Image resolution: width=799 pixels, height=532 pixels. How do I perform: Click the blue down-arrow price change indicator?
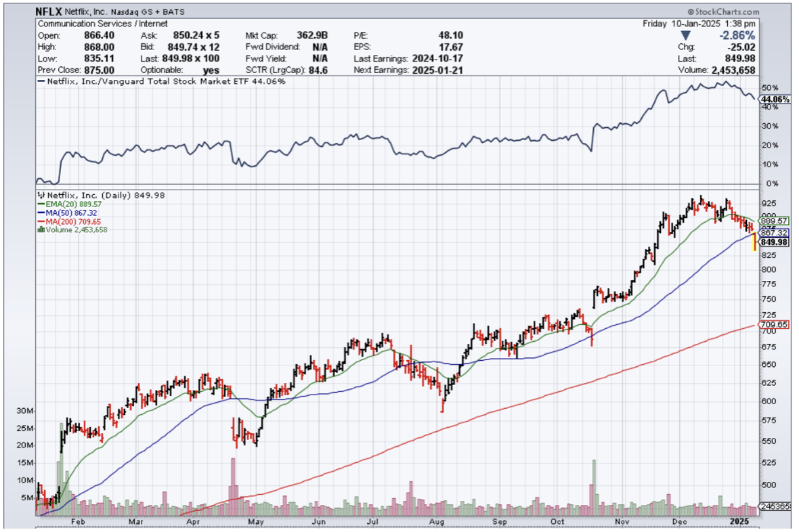(686, 35)
